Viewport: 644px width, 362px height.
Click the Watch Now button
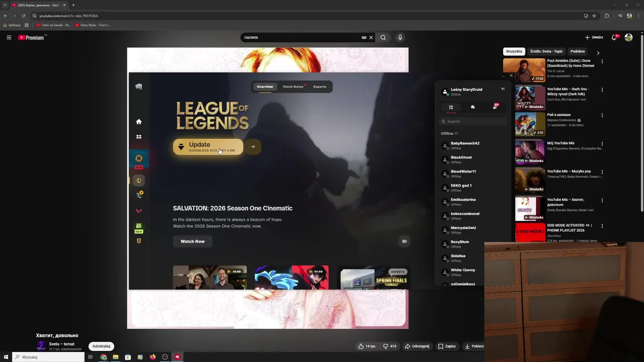coord(193,241)
